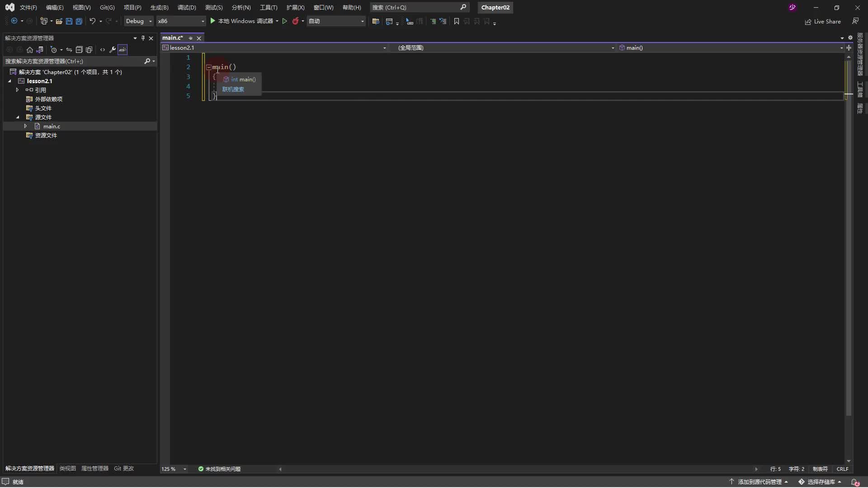Sync with active document in Solution Explorer

point(69,50)
